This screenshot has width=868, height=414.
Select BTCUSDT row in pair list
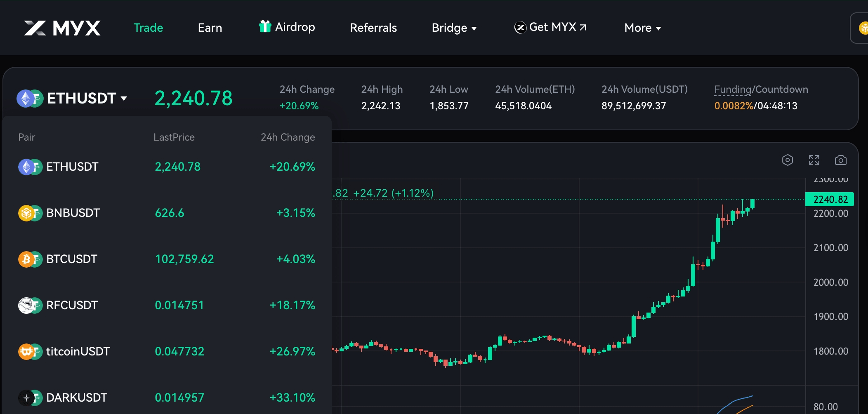click(167, 259)
